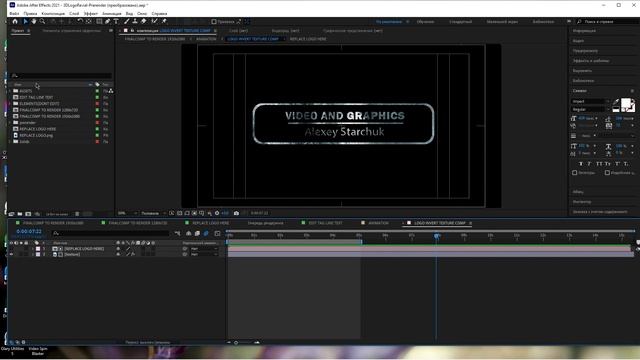The height and width of the screenshot is (360, 640).
Task: Toggle visibility eye of the [texture] layer
Action: 11,254
